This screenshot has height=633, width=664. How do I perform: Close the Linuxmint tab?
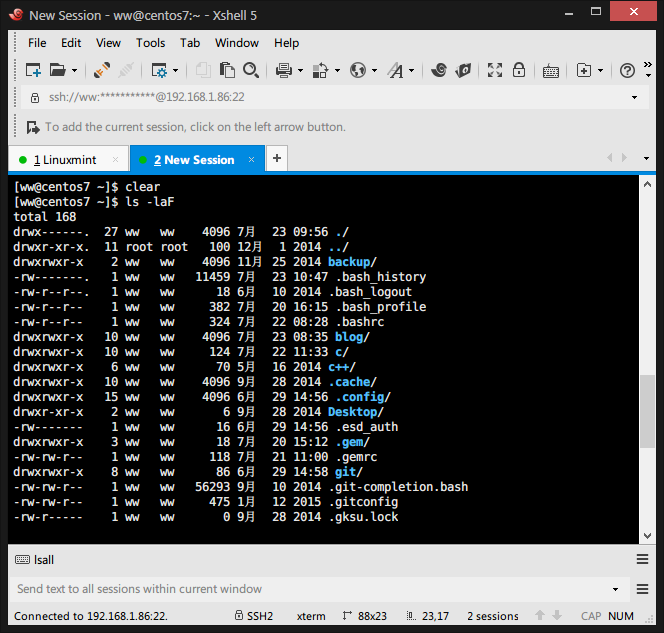click(x=115, y=160)
